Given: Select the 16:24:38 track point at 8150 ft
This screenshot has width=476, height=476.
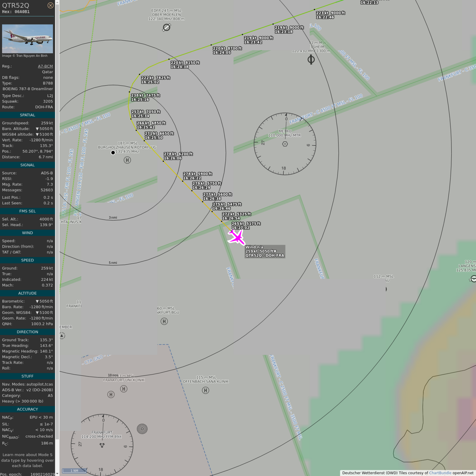Looking at the screenshot, I should [169, 59].
